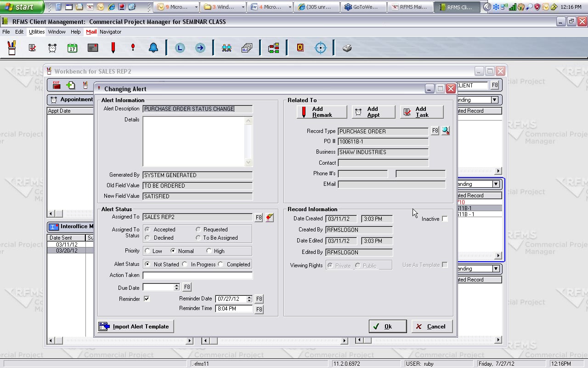Open the two people icon in toolbar
The height and width of the screenshot is (368, 588).
click(x=226, y=48)
